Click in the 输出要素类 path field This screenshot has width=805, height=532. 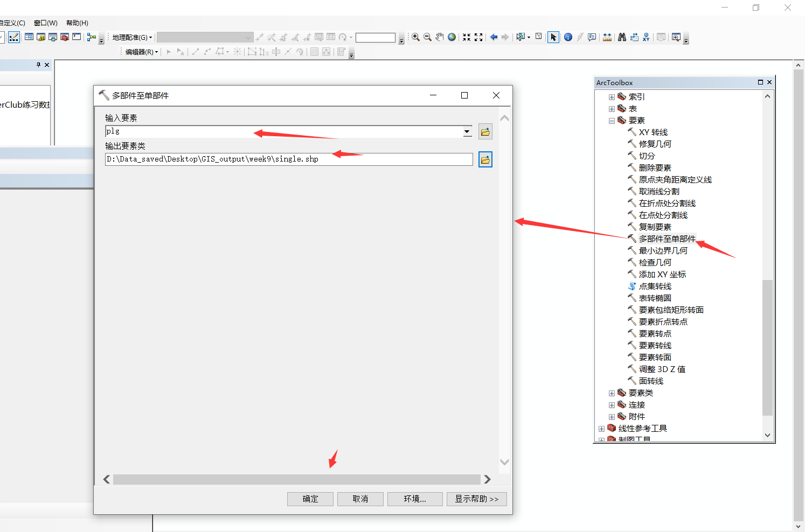point(289,159)
